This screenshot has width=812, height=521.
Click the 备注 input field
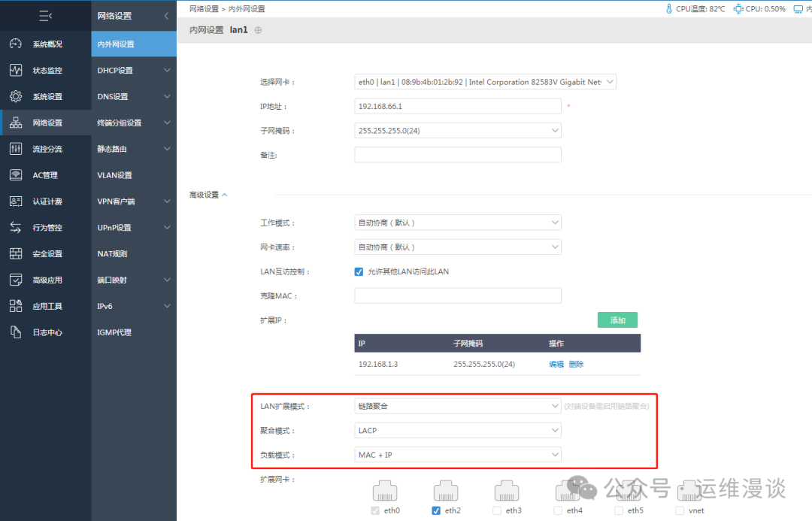pyautogui.click(x=457, y=154)
